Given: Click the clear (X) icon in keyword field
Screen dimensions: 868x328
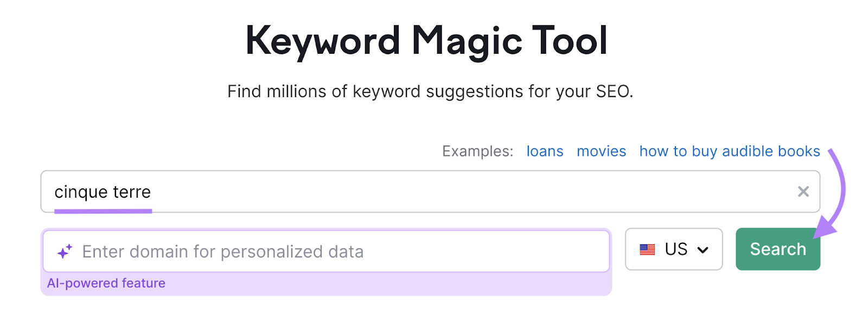Looking at the screenshot, I should [x=803, y=192].
